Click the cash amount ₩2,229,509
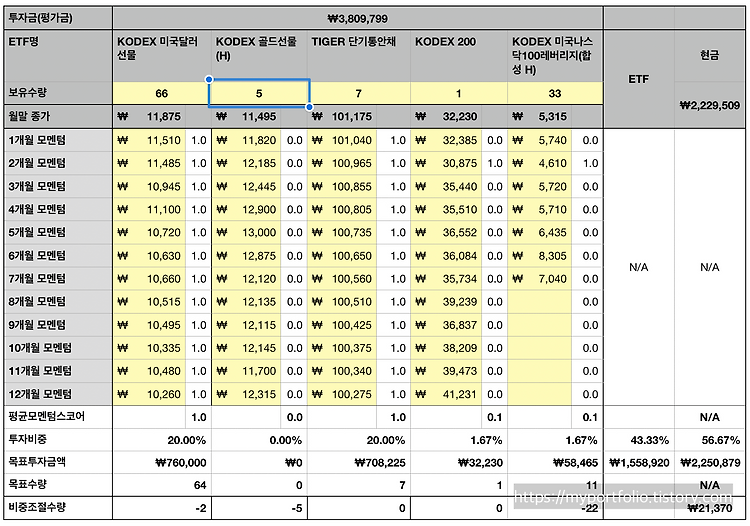The width and height of the screenshot is (750, 526). pos(710,105)
